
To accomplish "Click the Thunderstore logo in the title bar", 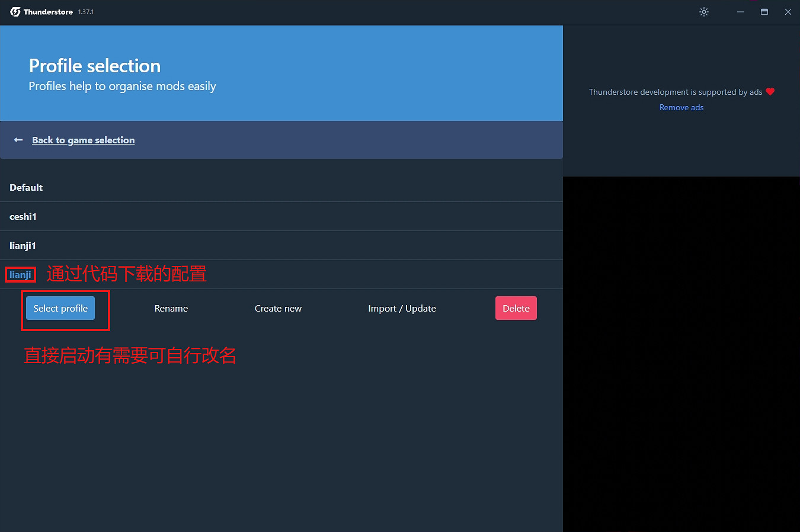I will pos(15,11).
